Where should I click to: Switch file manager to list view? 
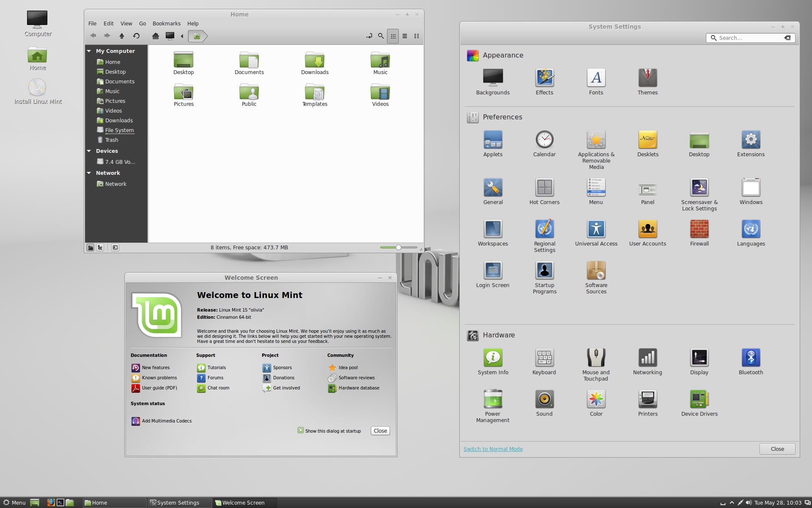pos(405,36)
